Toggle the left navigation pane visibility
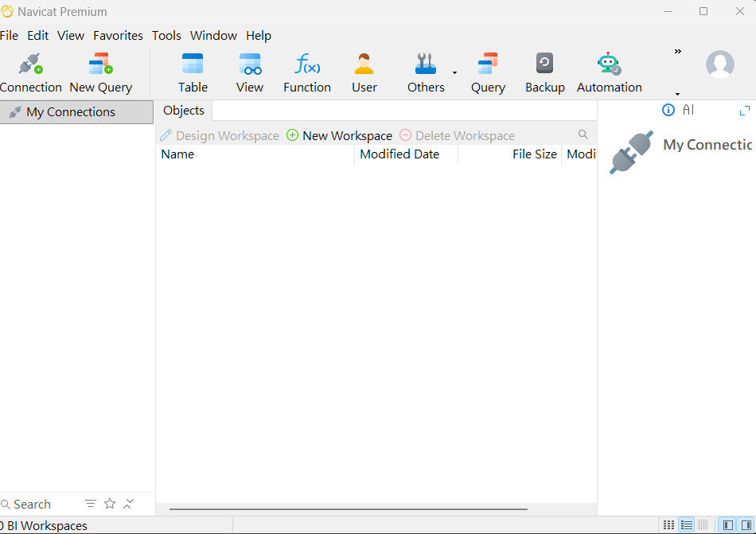The image size is (756, 534). tap(728, 524)
